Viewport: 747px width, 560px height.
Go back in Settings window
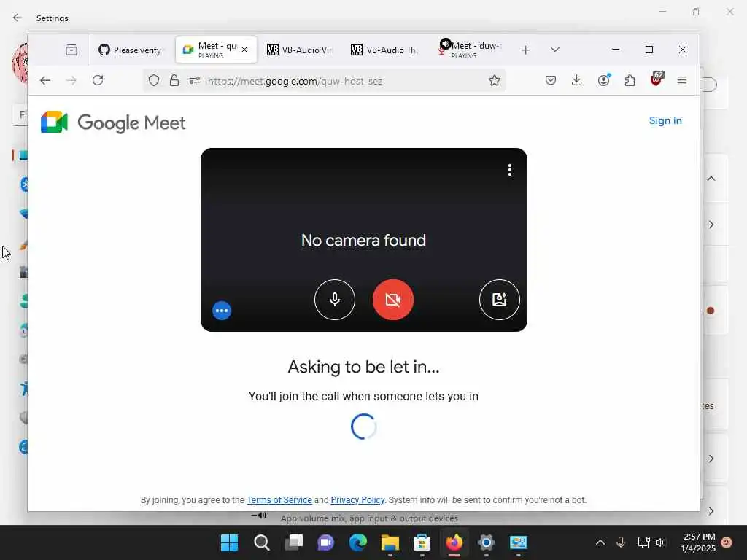point(18,17)
